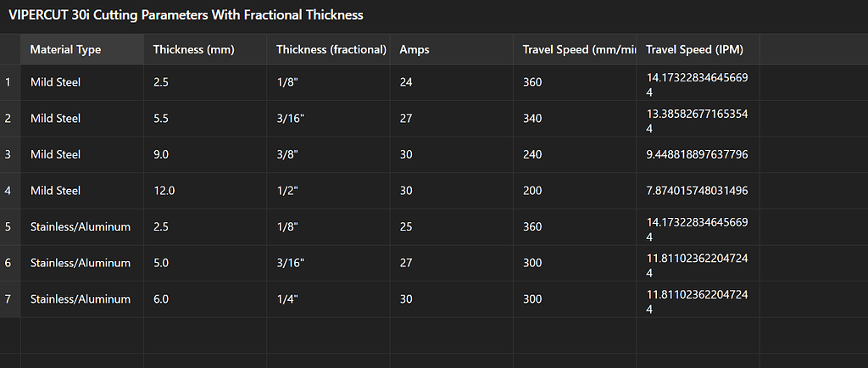Select row number 1 in the table

pyautogui.click(x=8, y=83)
